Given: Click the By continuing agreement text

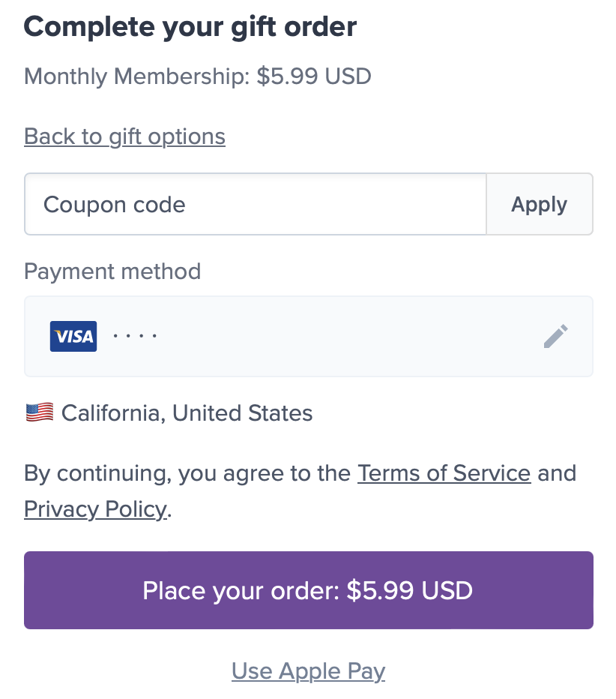Looking at the screenshot, I should (x=301, y=491).
